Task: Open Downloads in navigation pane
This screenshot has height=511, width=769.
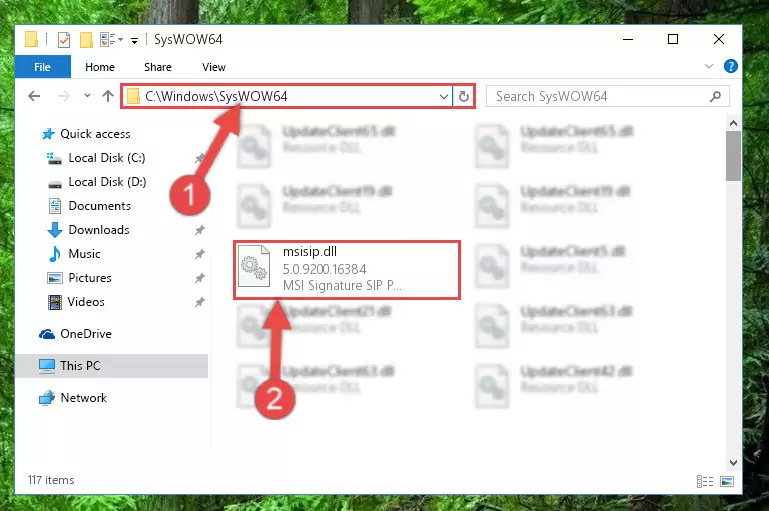Action: (x=99, y=230)
